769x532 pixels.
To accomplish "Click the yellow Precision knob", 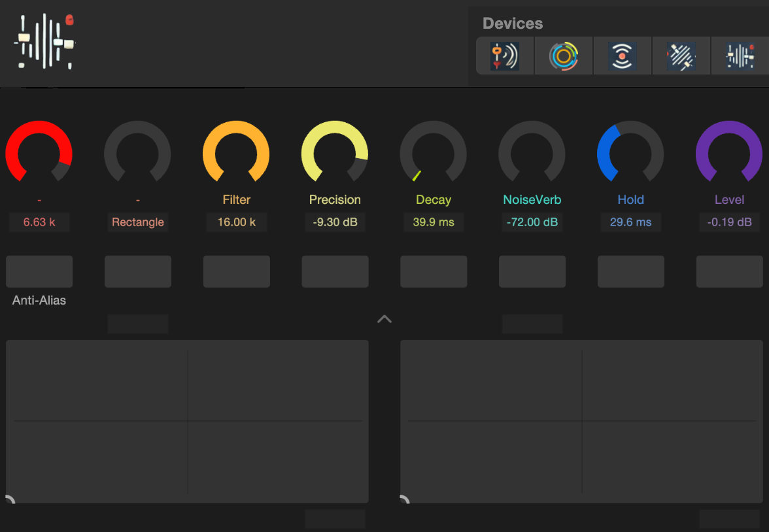I will click(x=335, y=152).
